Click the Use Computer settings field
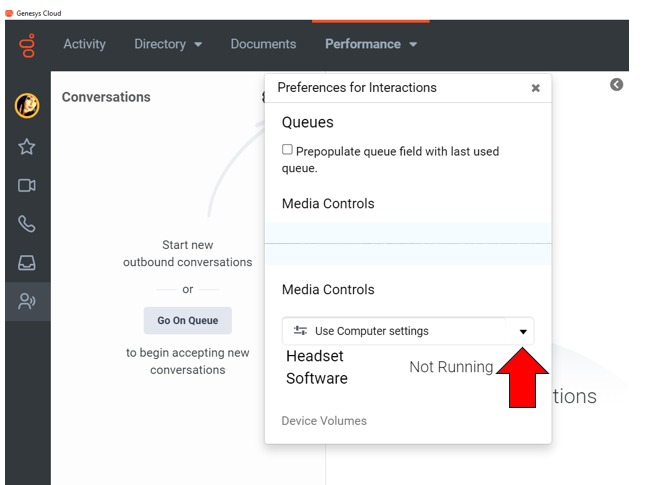646x485 pixels. pos(408,331)
